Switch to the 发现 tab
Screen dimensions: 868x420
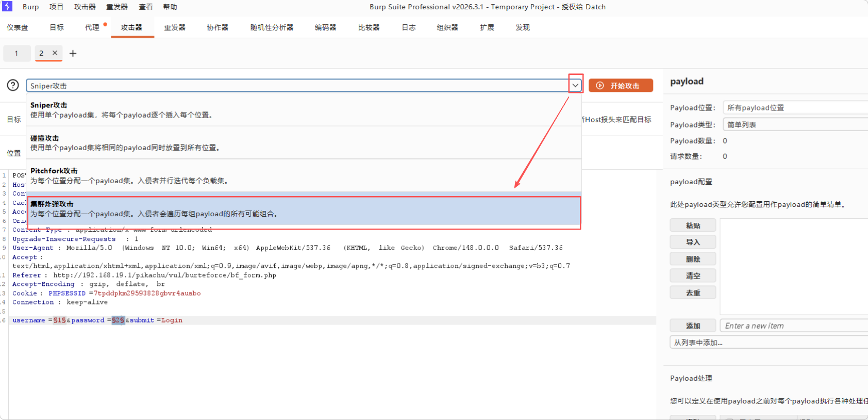[523, 27]
